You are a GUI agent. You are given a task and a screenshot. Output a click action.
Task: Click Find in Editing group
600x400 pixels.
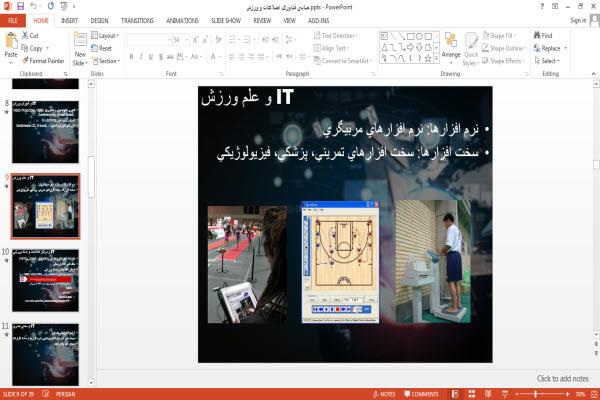point(543,36)
